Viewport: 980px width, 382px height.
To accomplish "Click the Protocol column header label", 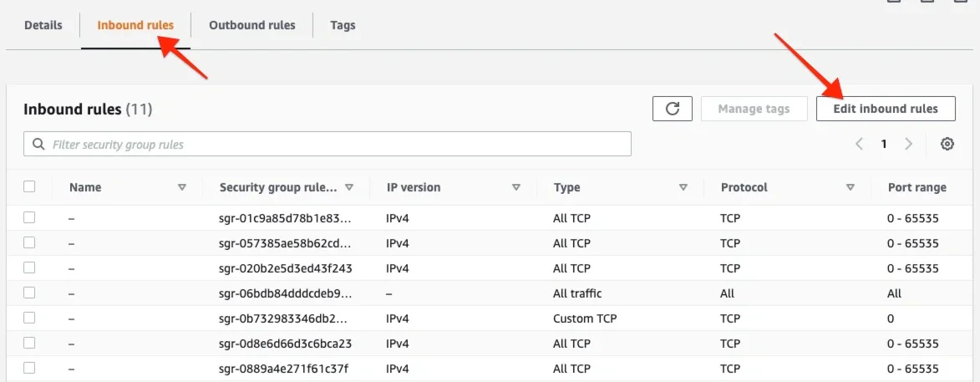I will pos(744,187).
